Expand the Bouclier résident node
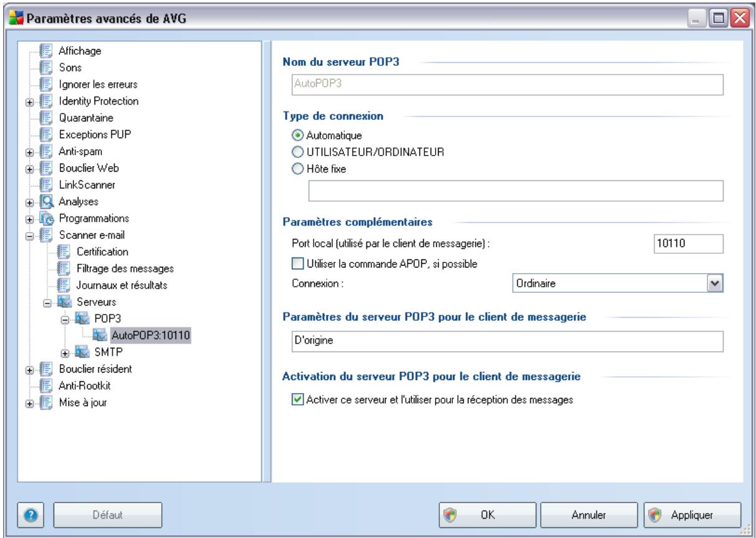Image resolution: width=756 pixels, height=538 pixels. click(30, 370)
